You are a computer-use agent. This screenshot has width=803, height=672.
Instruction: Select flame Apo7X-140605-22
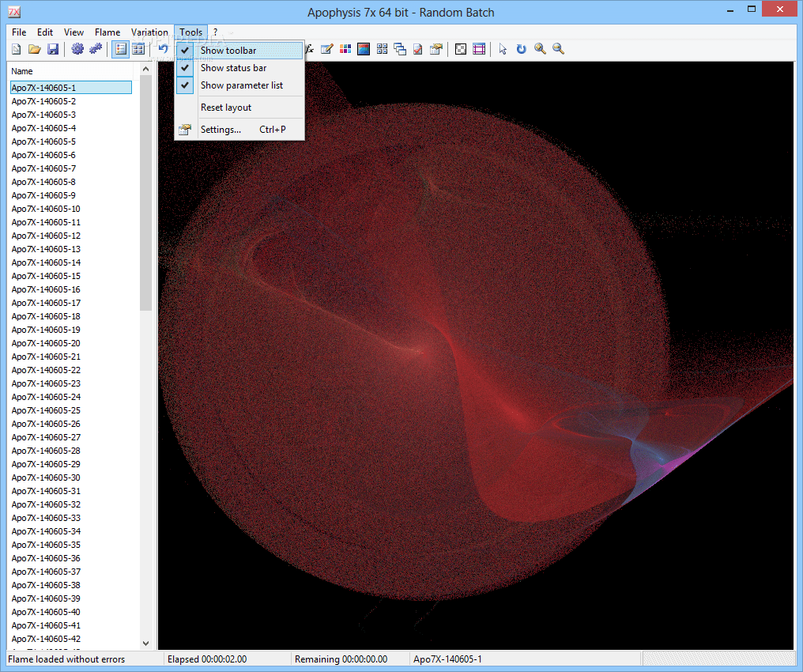point(46,370)
